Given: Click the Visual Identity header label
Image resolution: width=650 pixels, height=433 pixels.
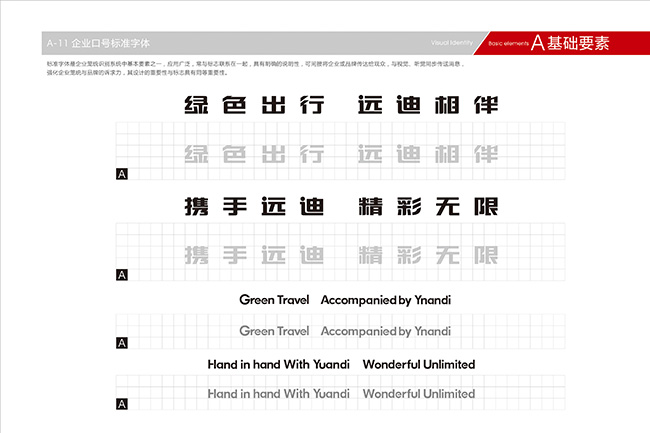Looking at the screenshot, I should tap(451, 44).
